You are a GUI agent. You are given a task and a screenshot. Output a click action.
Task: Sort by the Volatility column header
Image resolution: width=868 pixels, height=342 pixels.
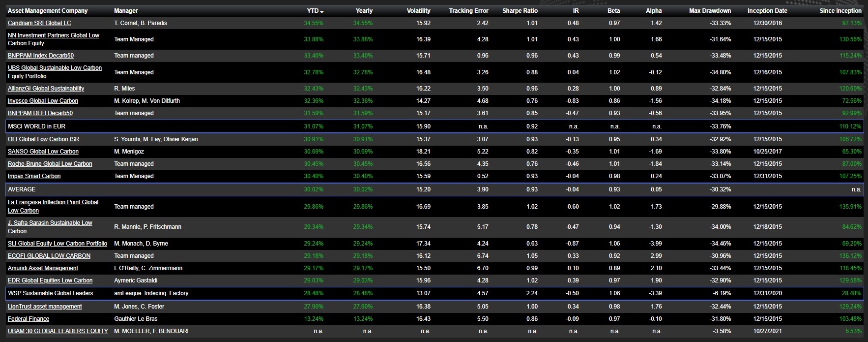(419, 11)
